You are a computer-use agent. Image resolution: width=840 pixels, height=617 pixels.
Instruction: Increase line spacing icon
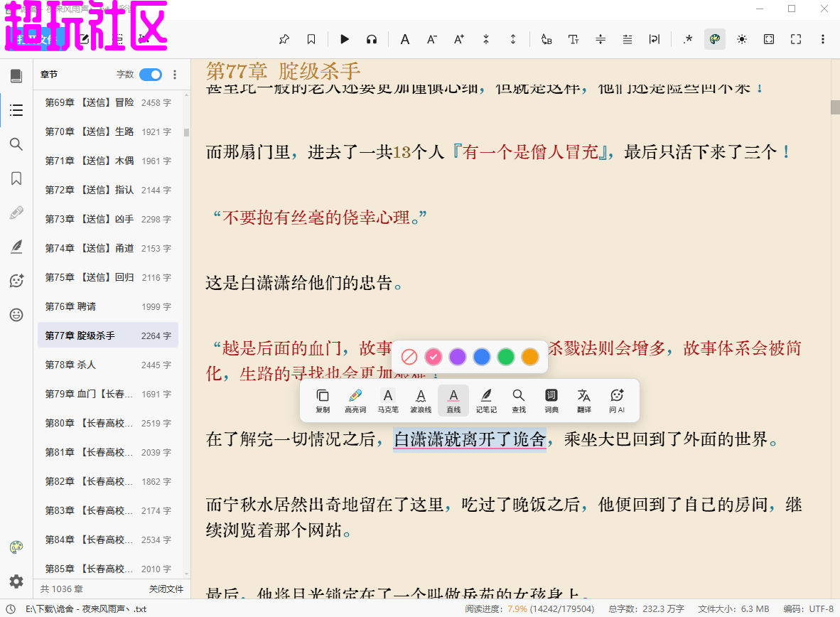point(513,39)
